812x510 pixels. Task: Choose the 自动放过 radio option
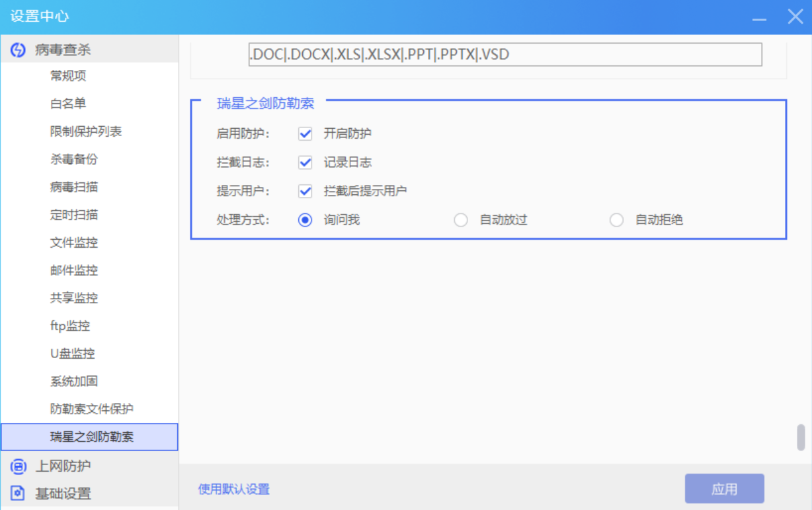pyautogui.click(x=461, y=220)
